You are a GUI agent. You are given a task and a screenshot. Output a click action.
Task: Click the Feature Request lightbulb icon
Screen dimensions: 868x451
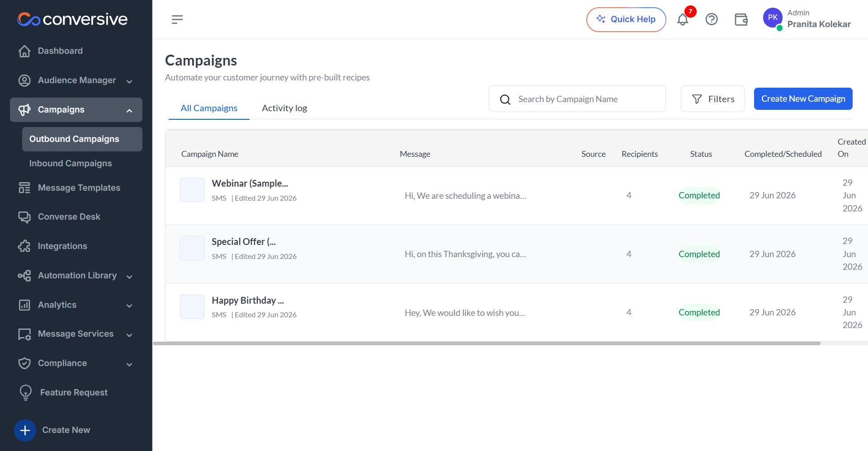point(26,393)
